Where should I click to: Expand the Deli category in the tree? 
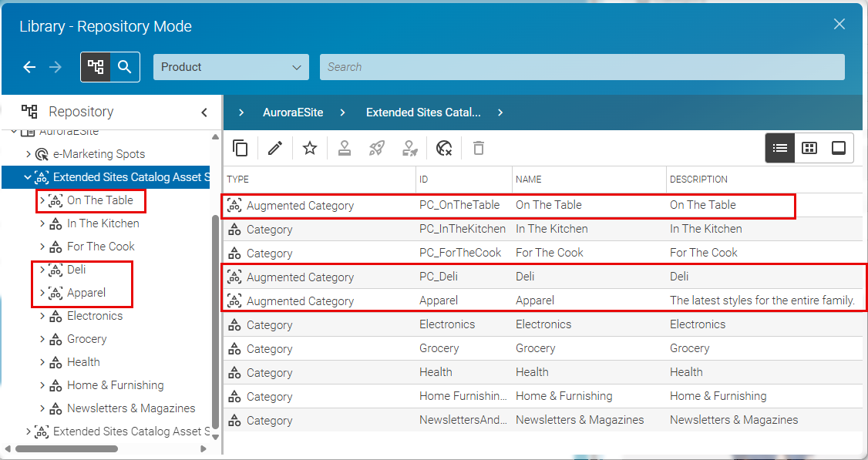tap(42, 270)
